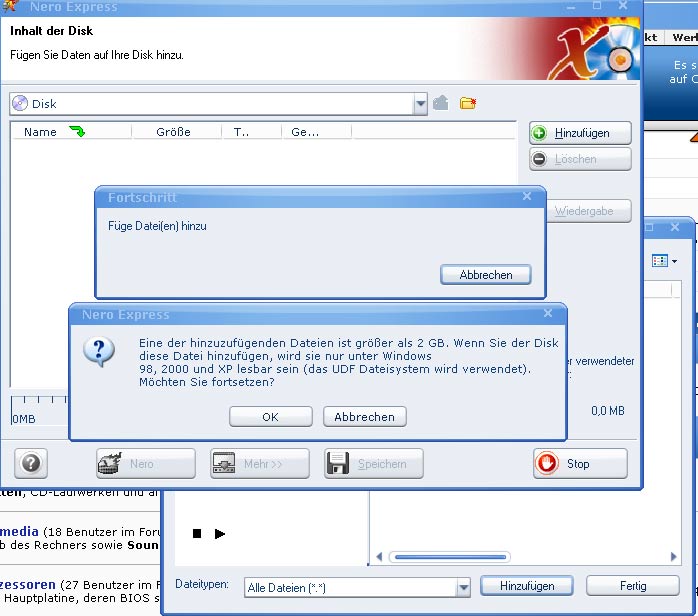Click the horizontal scrollbar thumb in the file dialog
Image resolution: width=698 pixels, height=616 pixels.
(450, 556)
